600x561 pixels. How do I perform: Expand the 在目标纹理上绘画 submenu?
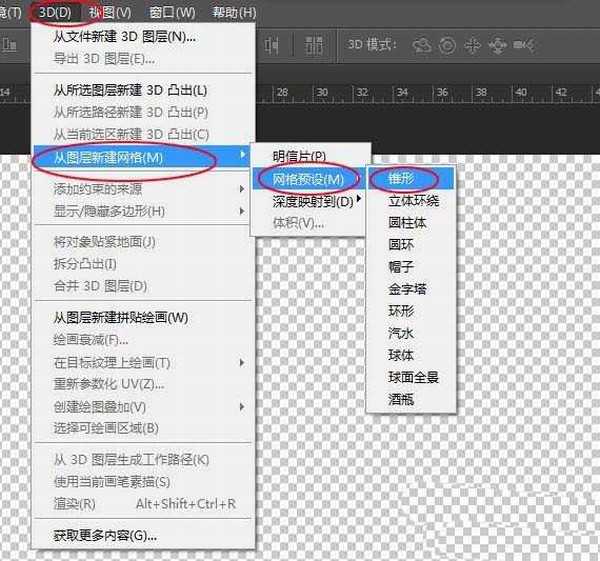coord(112,362)
